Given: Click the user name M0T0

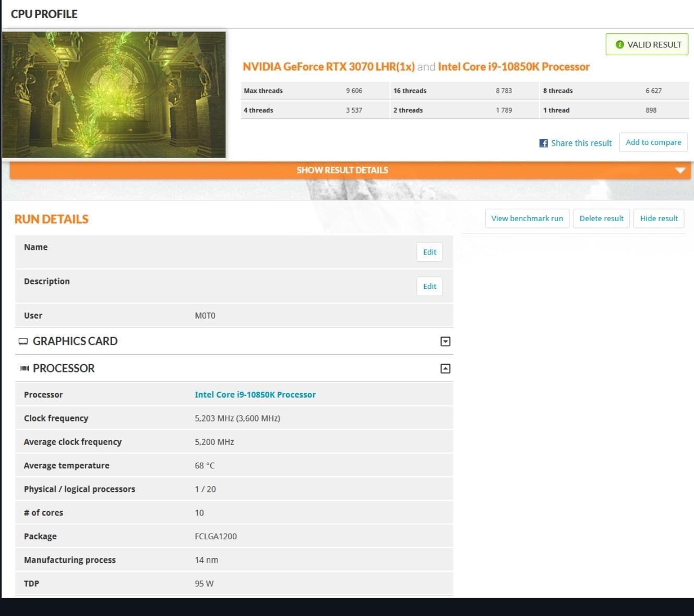Looking at the screenshot, I should (205, 316).
